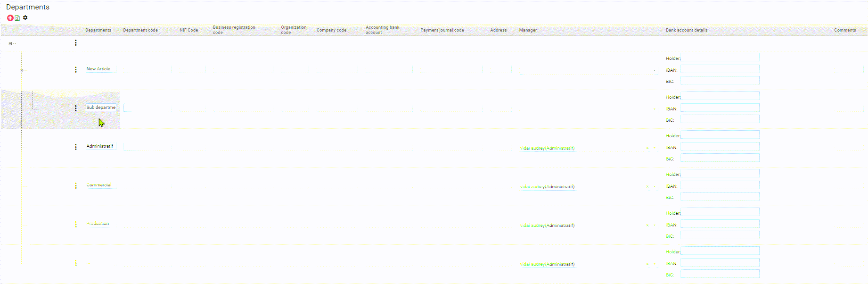Open the three-dot menu for Production

[76, 224]
